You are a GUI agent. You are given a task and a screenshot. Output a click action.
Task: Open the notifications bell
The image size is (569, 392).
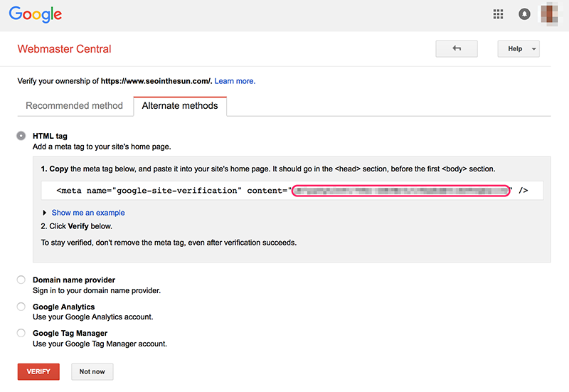pos(524,14)
